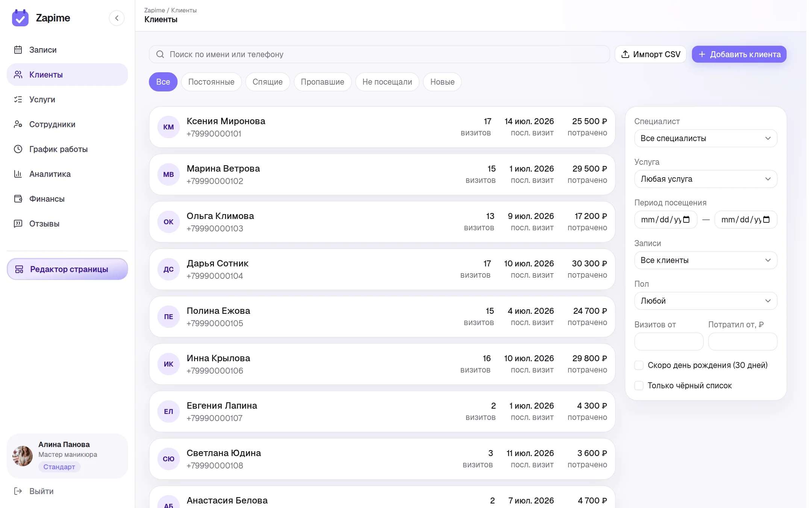Focus the search by name or phone field
This screenshot has height=508, width=812.
click(379, 54)
